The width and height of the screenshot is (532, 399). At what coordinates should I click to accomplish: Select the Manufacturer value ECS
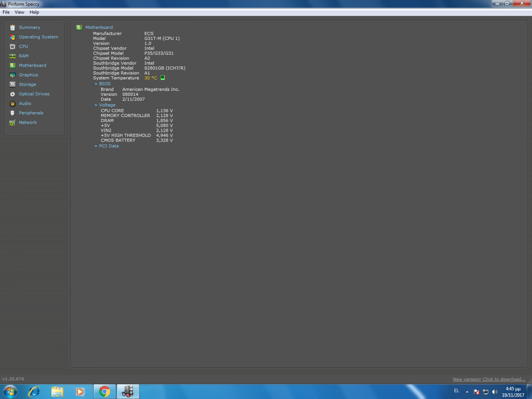(x=149, y=34)
